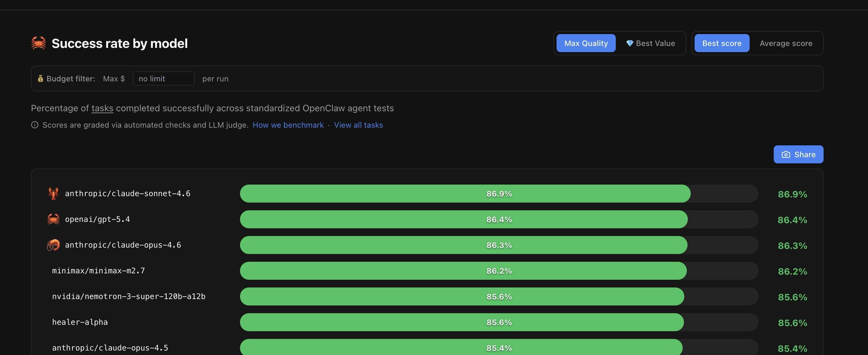The width and height of the screenshot is (868, 355).
Task: Click the info circle icon before grading note
Action: 35,125
